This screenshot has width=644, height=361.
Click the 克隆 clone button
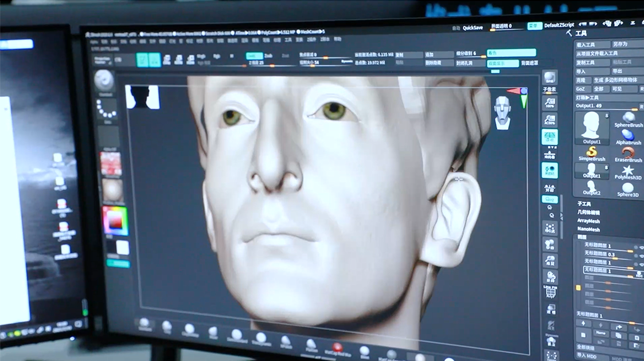click(x=583, y=80)
